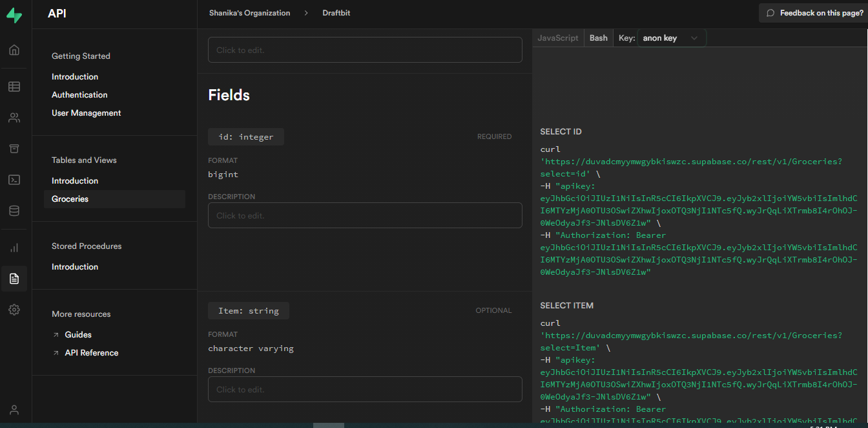Edit the id field description box
Viewport: 868px width, 428px height.
(365, 215)
